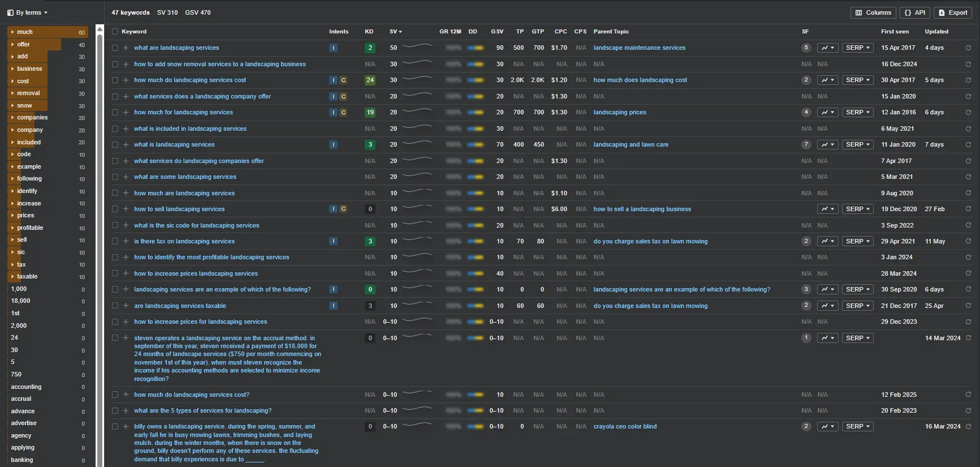Check the select-all checkbox in the Keyword header

tap(115, 32)
